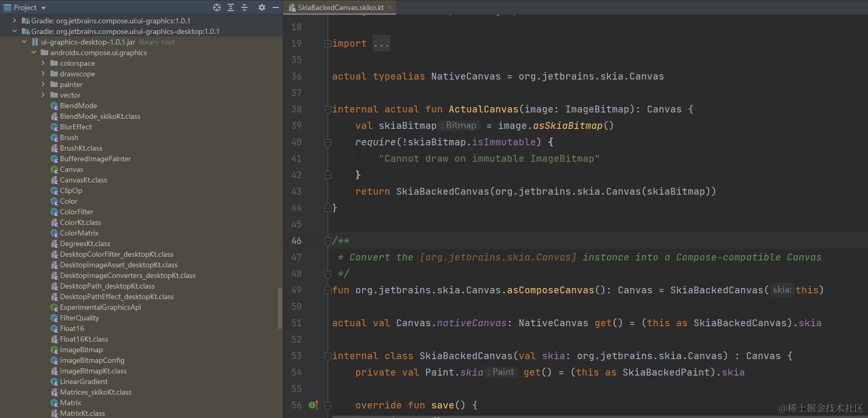Screen dimensions: 868x418
Task: Fold the SkiaBackedCanvas class on line 53
Action: (x=328, y=356)
